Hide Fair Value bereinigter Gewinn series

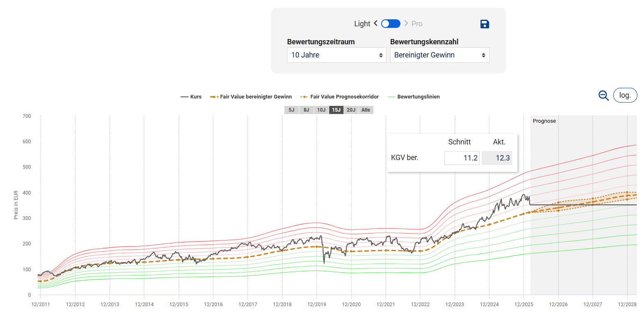(251, 97)
